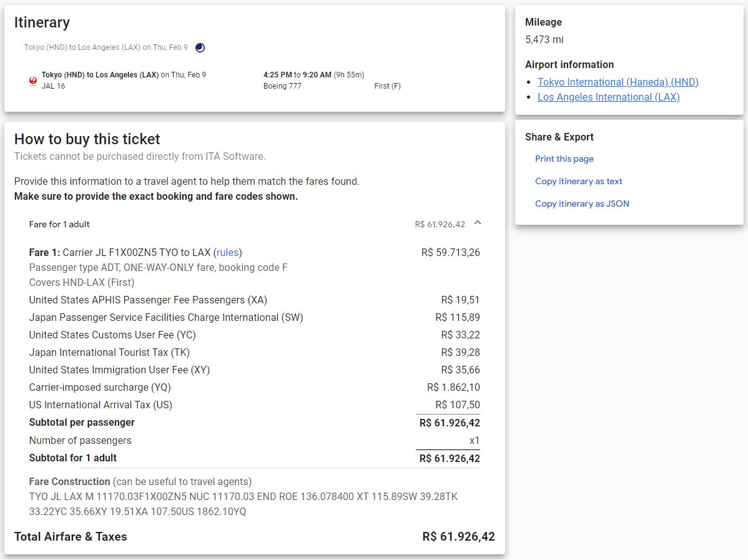
Task: Click Print this page
Action: (564, 159)
